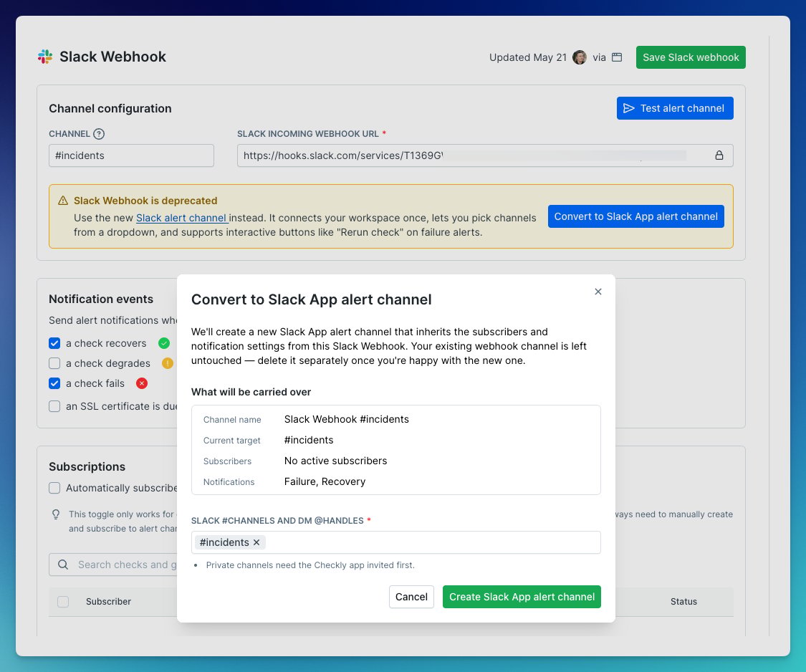This screenshot has height=672, width=806.
Task: Click the Slack channels and DM handles input
Action: click(x=395, y=542)
